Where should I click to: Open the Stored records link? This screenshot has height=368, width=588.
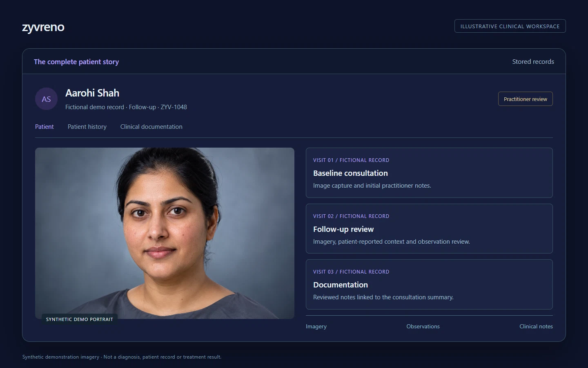pos(533,62)
